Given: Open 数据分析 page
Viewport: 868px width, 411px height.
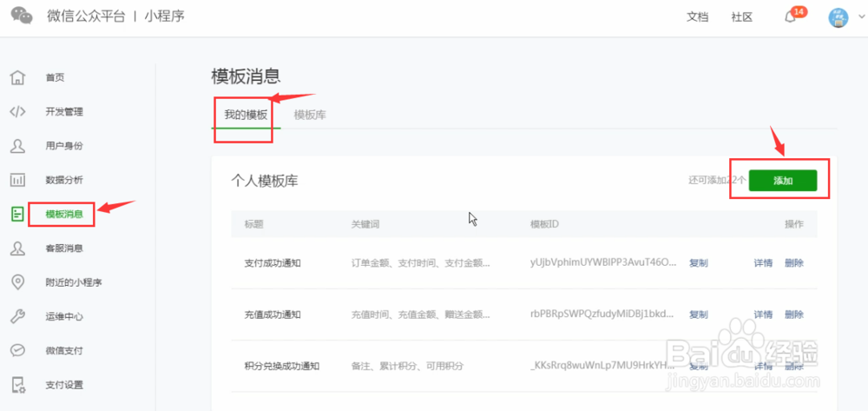Looking at the screenshot, I should [64, 180].
